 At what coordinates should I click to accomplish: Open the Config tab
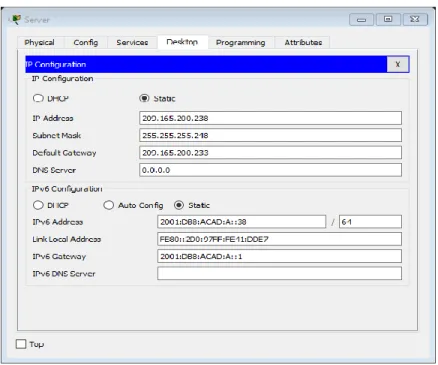pyautogui.click(x=86, y=43)
